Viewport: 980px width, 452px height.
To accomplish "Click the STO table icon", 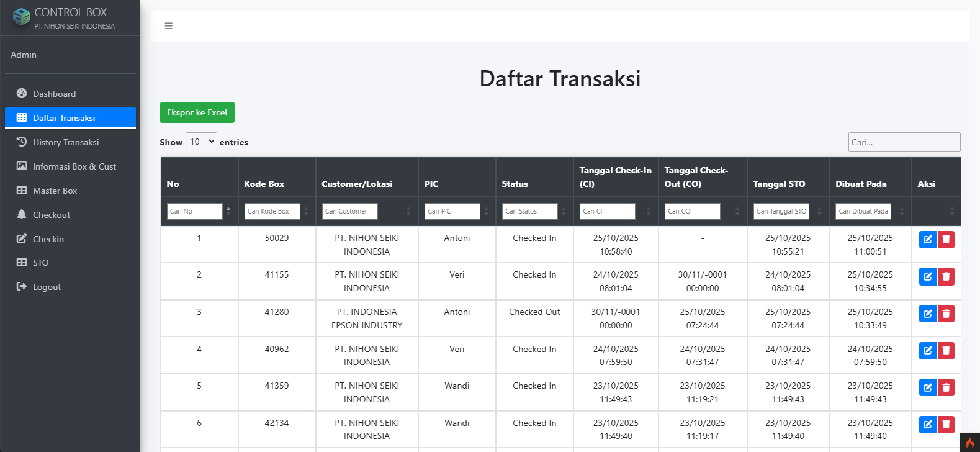I will click(x=22, y=262).
